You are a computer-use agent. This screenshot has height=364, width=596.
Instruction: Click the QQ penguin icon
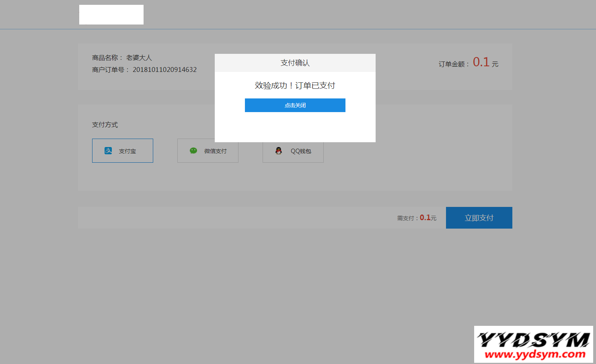(279, 151)
